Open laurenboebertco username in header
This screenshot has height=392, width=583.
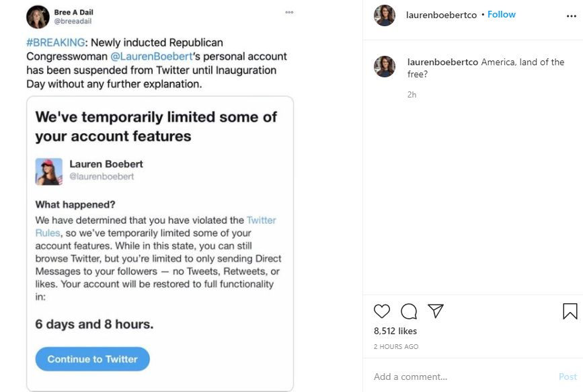coord(441,14)
